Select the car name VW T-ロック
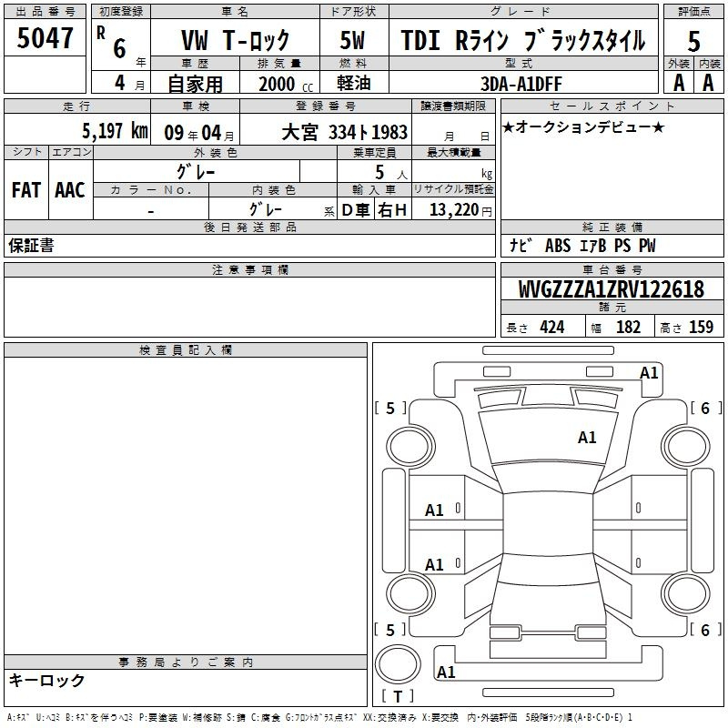 pyautogui.click(x=235, y=40)
